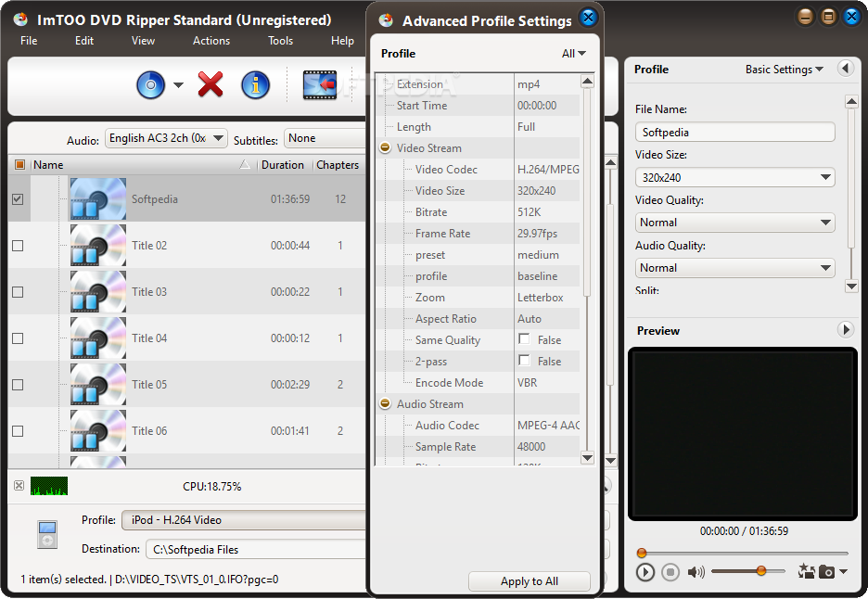Enable the Same Quality checkbox
This screenshot has height=599, width=868.
coord(524,338)
